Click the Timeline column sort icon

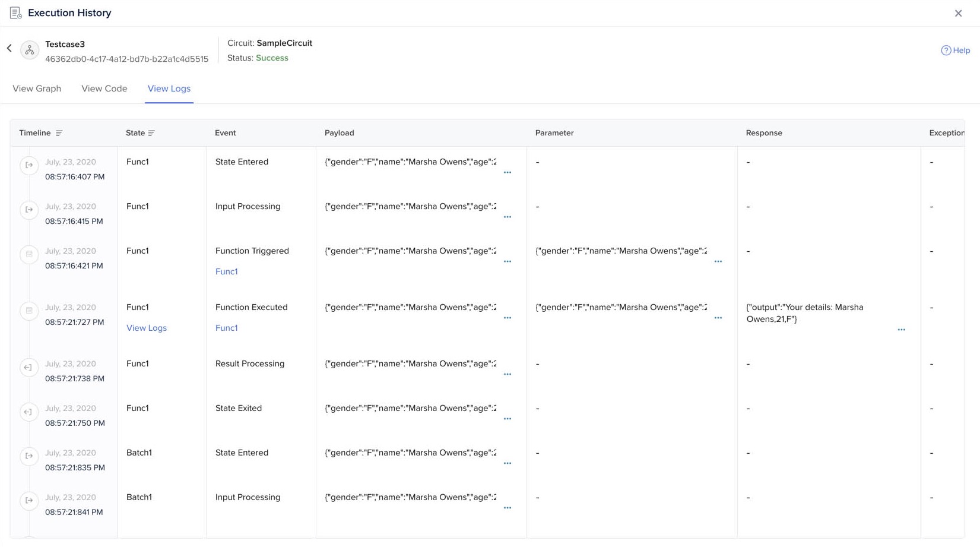(x=59, y=133)
